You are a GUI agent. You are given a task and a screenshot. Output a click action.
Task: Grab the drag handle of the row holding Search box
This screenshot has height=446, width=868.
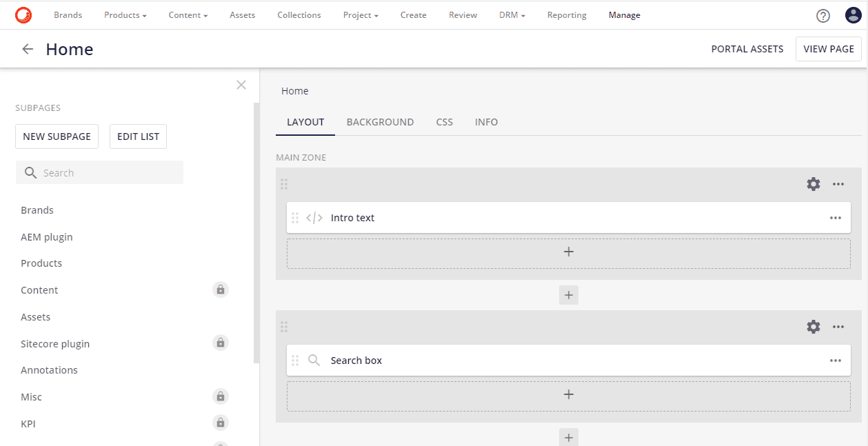click(284, 327)
